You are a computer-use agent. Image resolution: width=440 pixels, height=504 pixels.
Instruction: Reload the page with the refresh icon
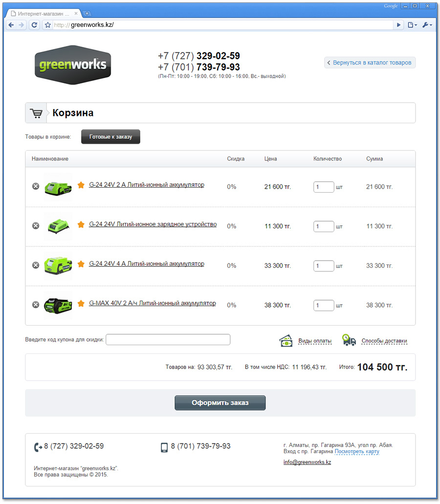click(x=34, y=25)
